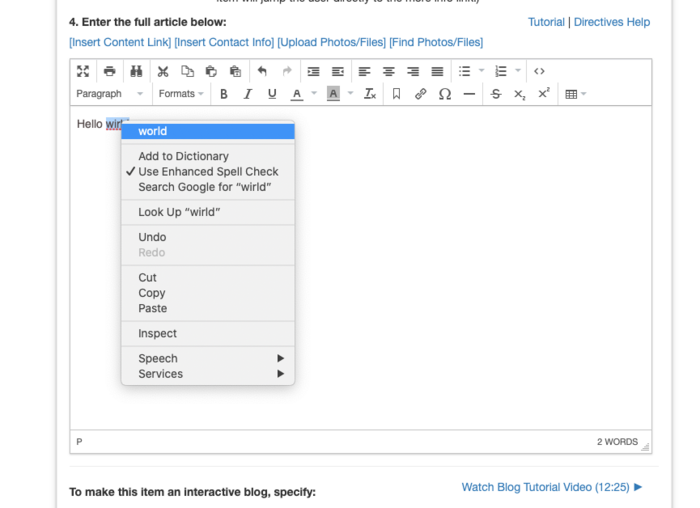Expand text color dropdown arrow
The height and width of the screenshot is (508, 700).
point(314,93)
